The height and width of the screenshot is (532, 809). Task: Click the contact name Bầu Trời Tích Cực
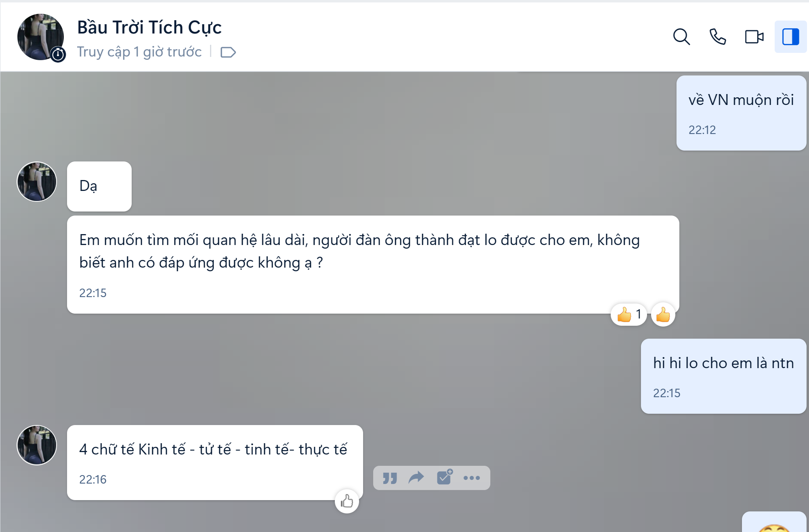(149, 27)
